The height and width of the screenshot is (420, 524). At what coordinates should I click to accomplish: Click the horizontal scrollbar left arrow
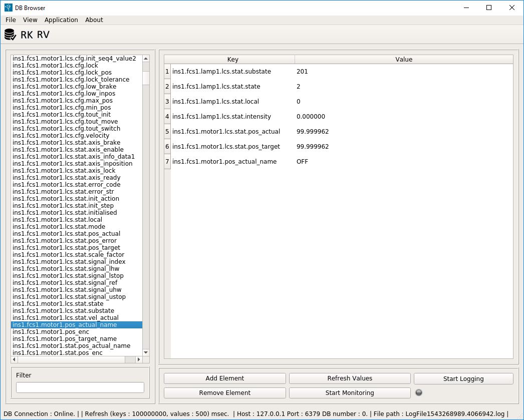[x=15, y=359]
